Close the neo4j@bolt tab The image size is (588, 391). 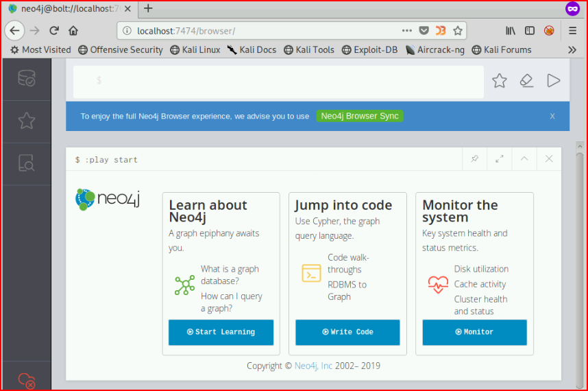(x=128, y=9)
